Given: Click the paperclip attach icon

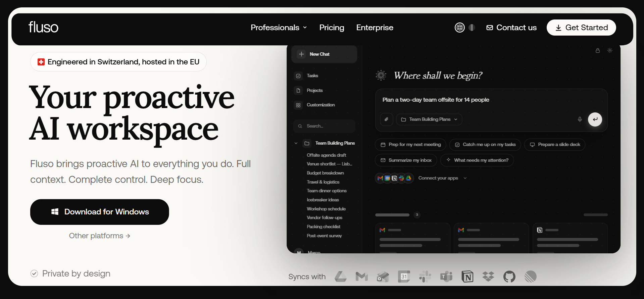Looking at the screenshot, I should [x=387, y=119].
